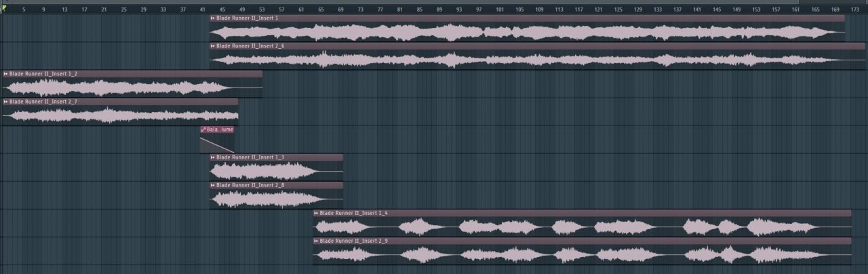Screen dimensions: 868x274
Task: Click the waveform of Blade Runner II_Insert 2_7
Action: point(120,115)
